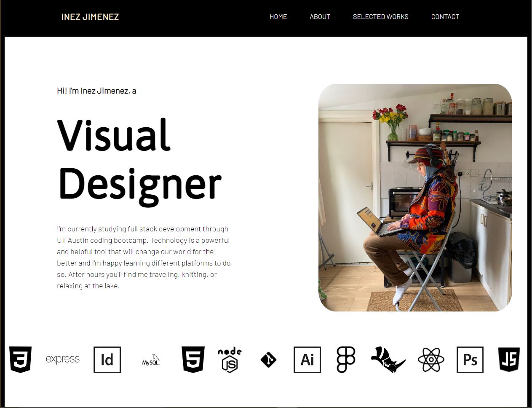Open the Adobe Photoshop icon

(470, 360)
